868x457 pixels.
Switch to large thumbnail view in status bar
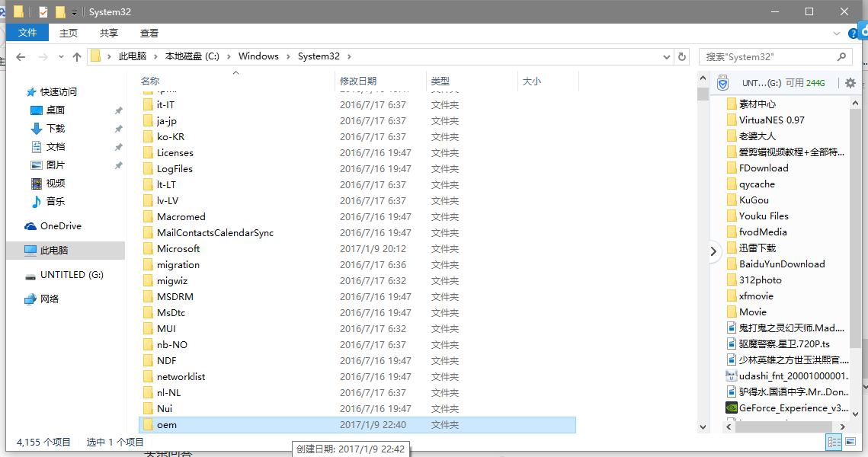coord(852,442)
